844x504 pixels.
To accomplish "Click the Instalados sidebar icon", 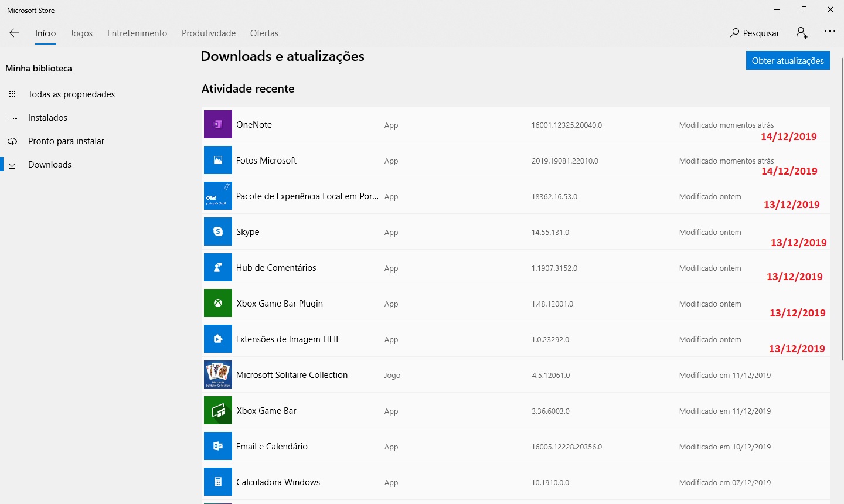I will [12, 117].
